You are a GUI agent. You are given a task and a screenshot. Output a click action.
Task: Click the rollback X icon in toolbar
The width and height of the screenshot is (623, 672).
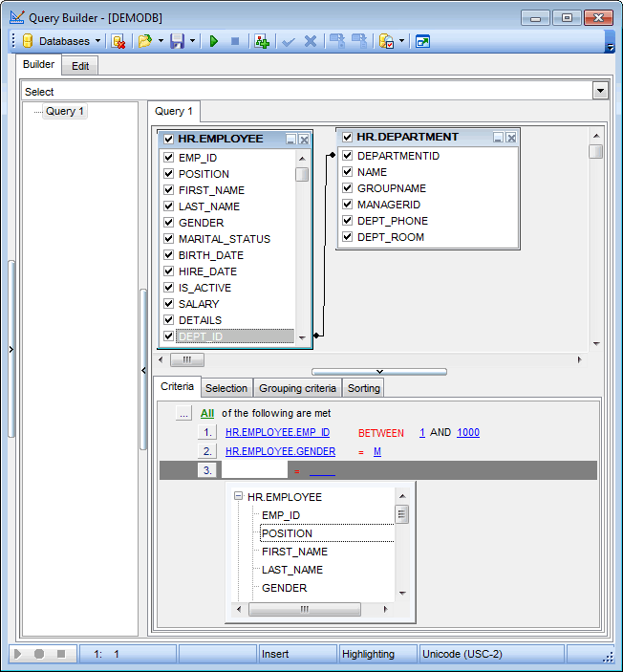(311, 41)
